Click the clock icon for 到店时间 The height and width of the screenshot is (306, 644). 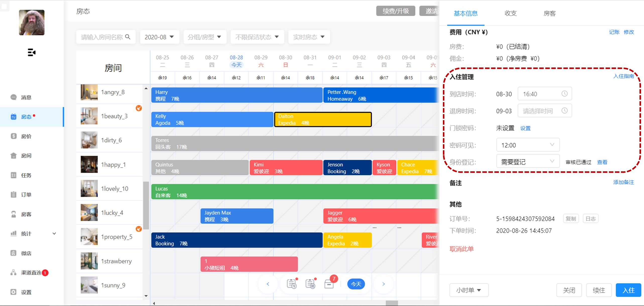point(564,94)
